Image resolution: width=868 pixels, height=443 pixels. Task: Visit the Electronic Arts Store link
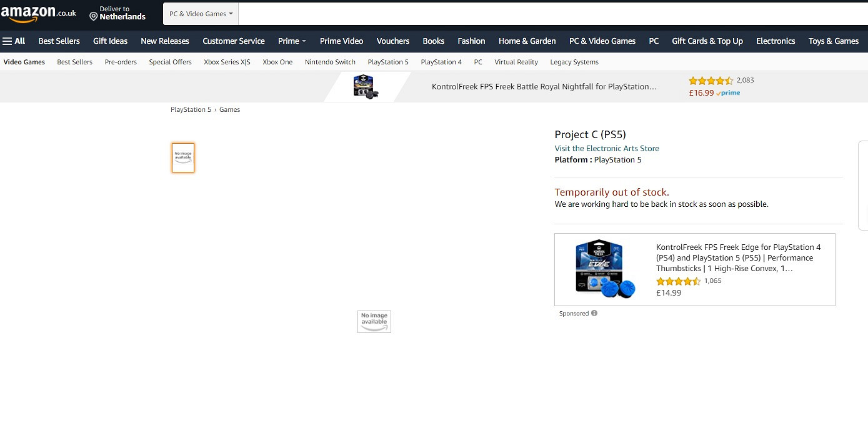[x=606, y=149]
